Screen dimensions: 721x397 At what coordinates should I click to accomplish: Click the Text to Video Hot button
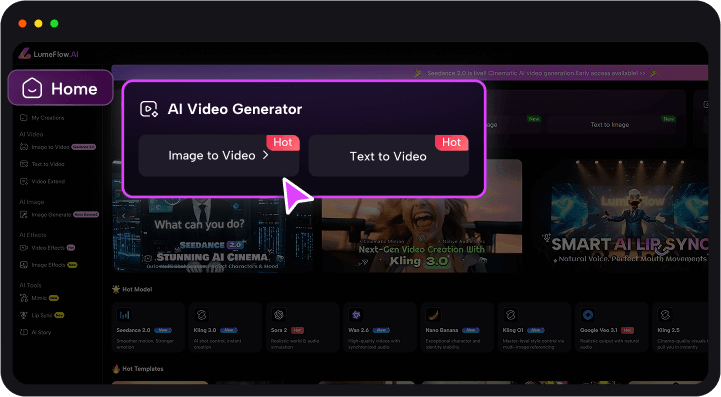(x=389, y=156)
